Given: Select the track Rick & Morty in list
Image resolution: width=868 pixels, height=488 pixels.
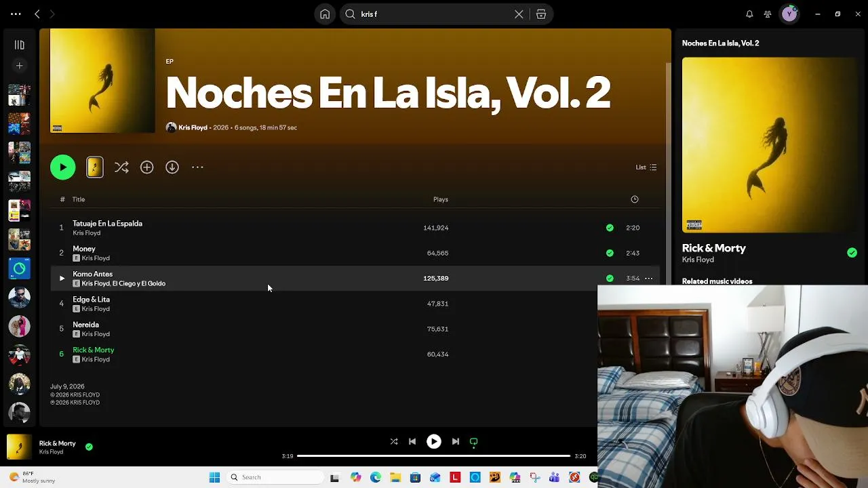Looking at the screenshot, I should pos(94,350).
